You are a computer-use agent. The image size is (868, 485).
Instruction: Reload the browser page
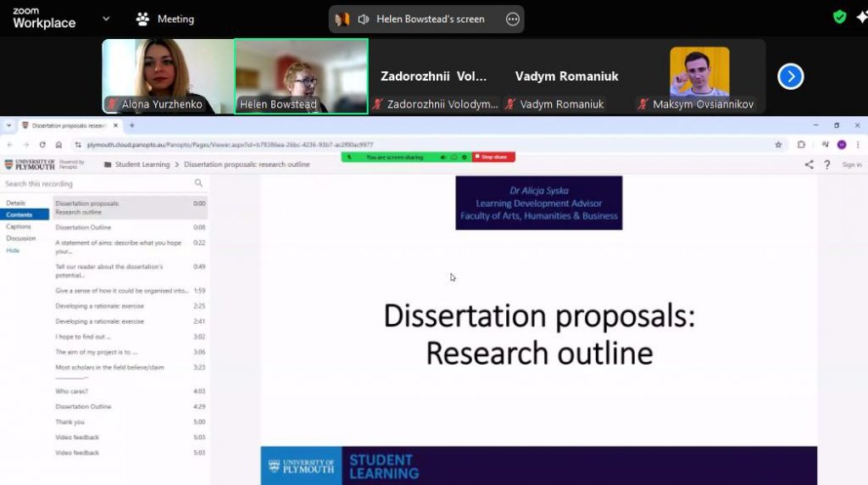[x=42, y=145]
